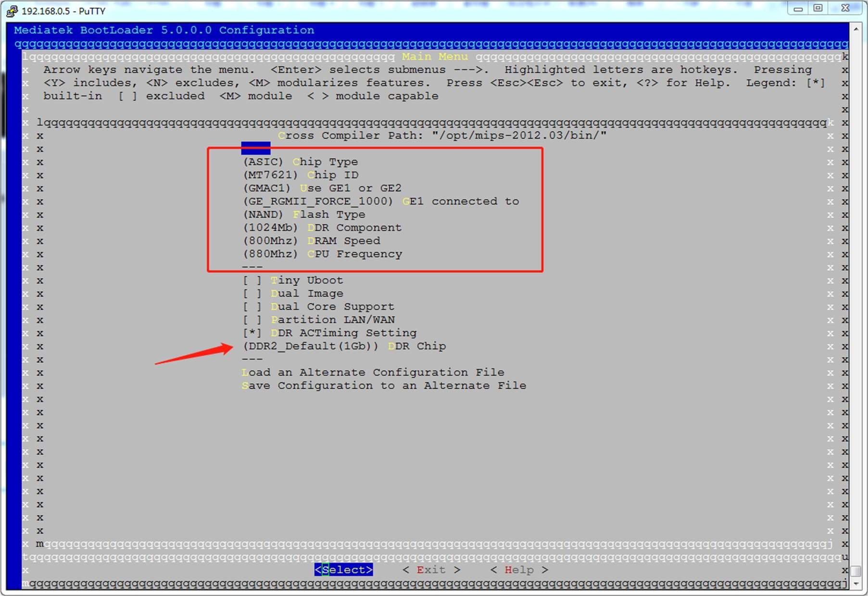Toggle Partition LAN/WAN checkbox
The width and height of the screenshot is (868, 596).
click(252, 320)
